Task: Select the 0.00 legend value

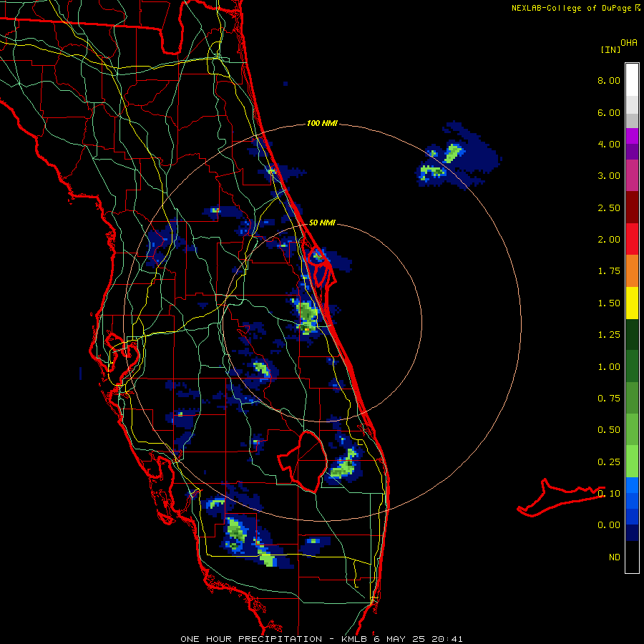Action: click(x=609, y=525)
